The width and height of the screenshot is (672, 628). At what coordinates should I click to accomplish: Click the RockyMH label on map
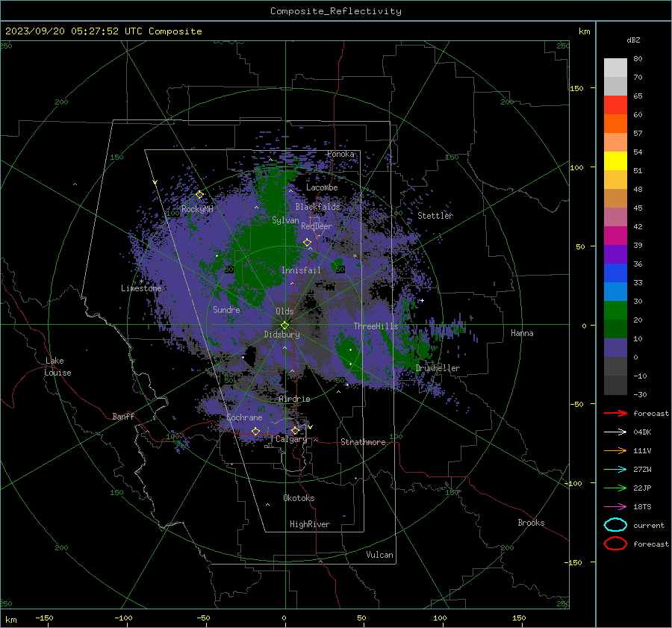click(197, 209)
